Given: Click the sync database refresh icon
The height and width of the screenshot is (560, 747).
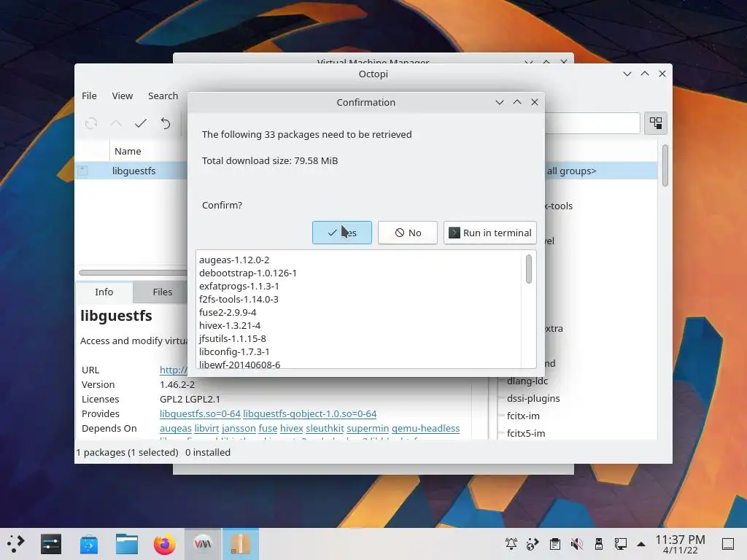Looking at the screenshot, I should [91, 124].
